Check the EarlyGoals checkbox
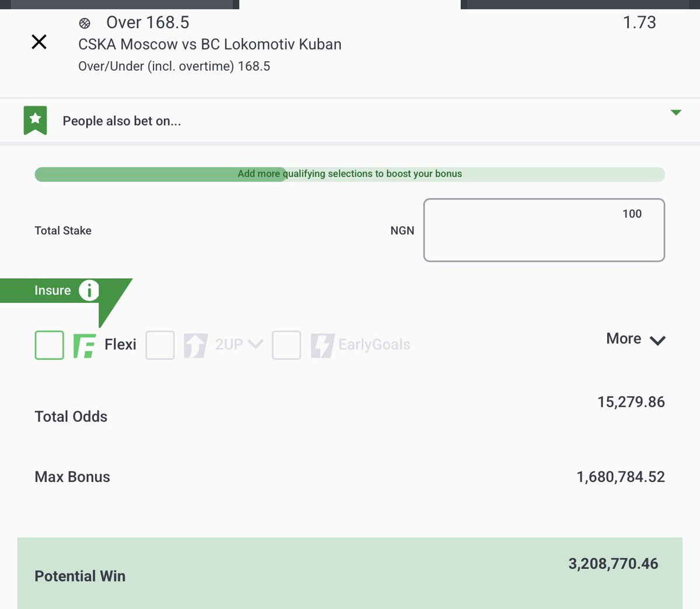This screenshot has width=700, height=609. click(x=286, y=345)
